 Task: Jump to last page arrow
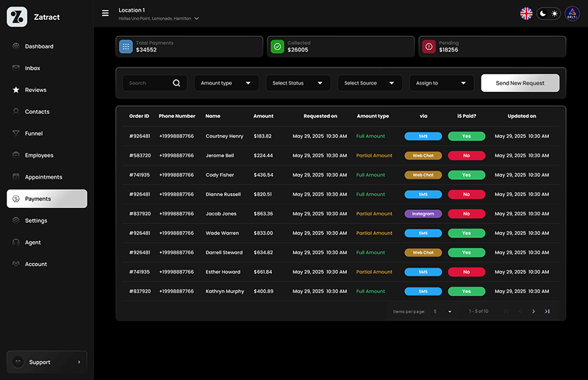tap(547, 312)
